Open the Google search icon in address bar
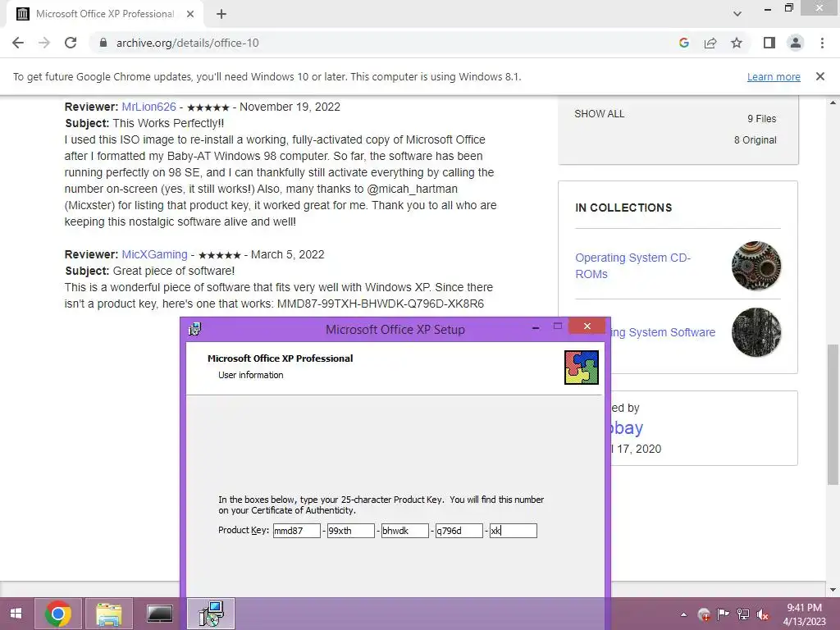Screen dimensions: 840x630 pos(683,43)
